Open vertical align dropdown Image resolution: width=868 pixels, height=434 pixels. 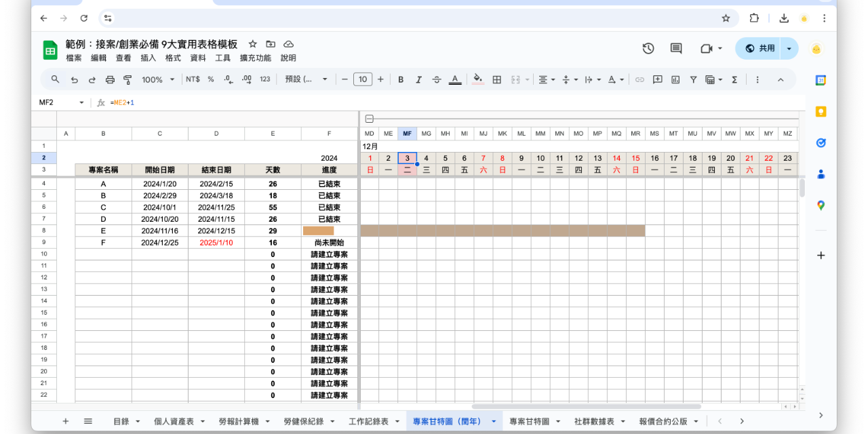(570, 79)
